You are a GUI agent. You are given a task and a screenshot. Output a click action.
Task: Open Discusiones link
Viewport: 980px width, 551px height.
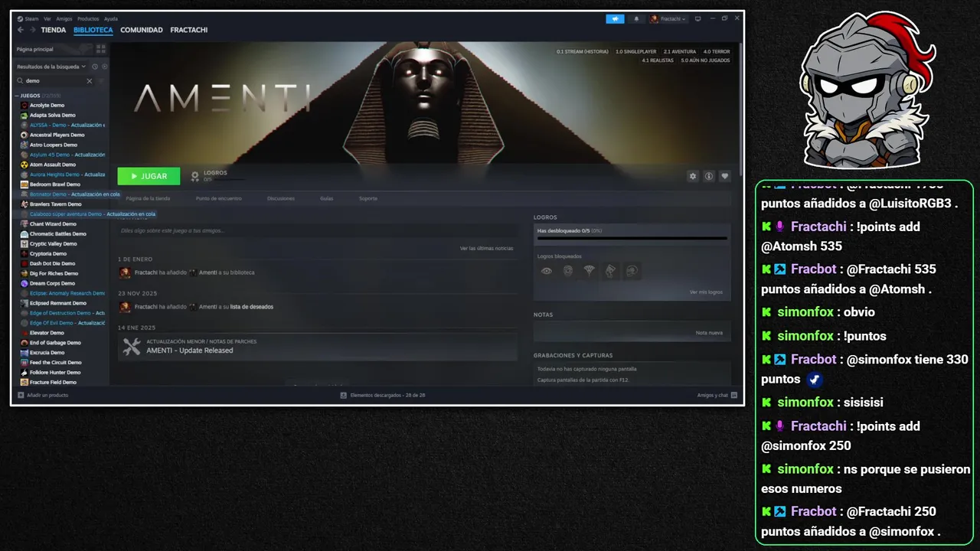pyautogui.click(x=281, y=198)
